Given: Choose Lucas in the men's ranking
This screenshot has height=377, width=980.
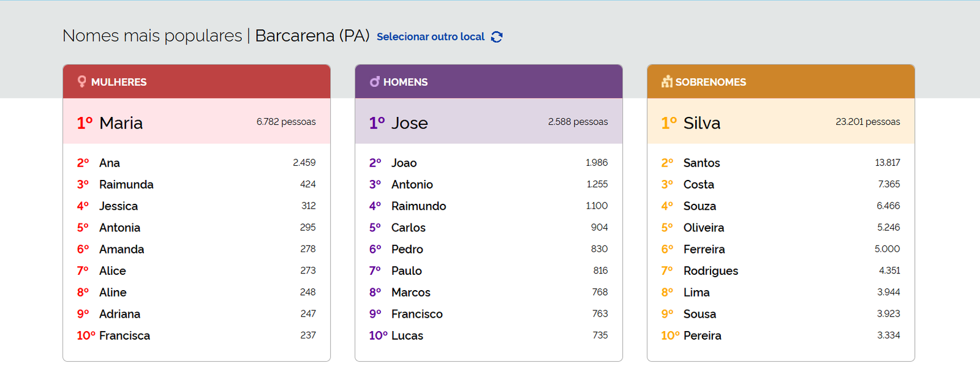Looking at the screenshot, I should (407, 335).
